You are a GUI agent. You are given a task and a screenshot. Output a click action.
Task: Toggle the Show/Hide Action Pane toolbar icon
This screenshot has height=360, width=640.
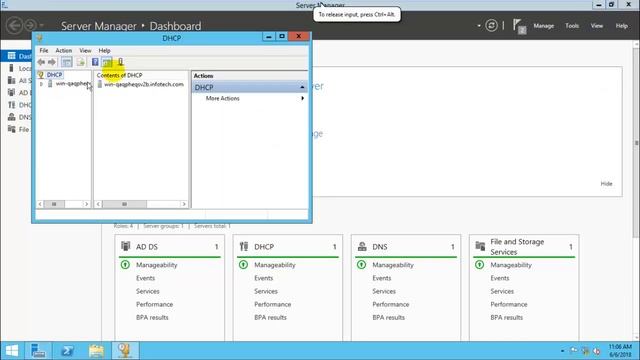pyautogui.click(x=107, y=62)
